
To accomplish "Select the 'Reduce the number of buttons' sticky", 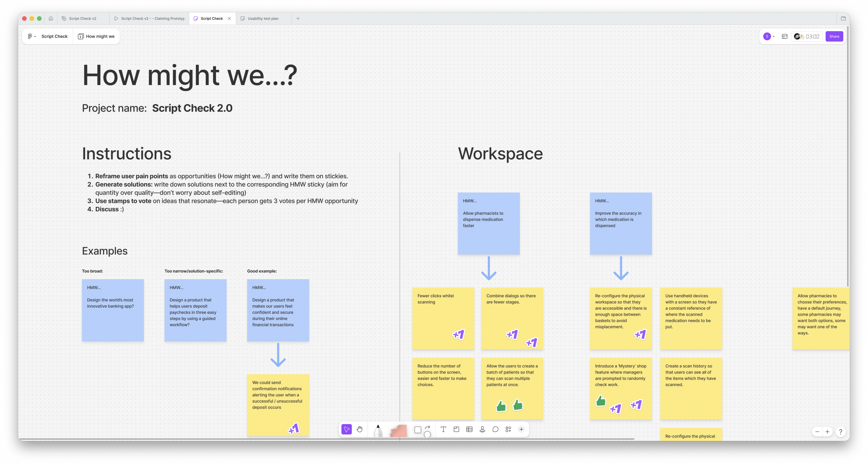I will point(443,389).
